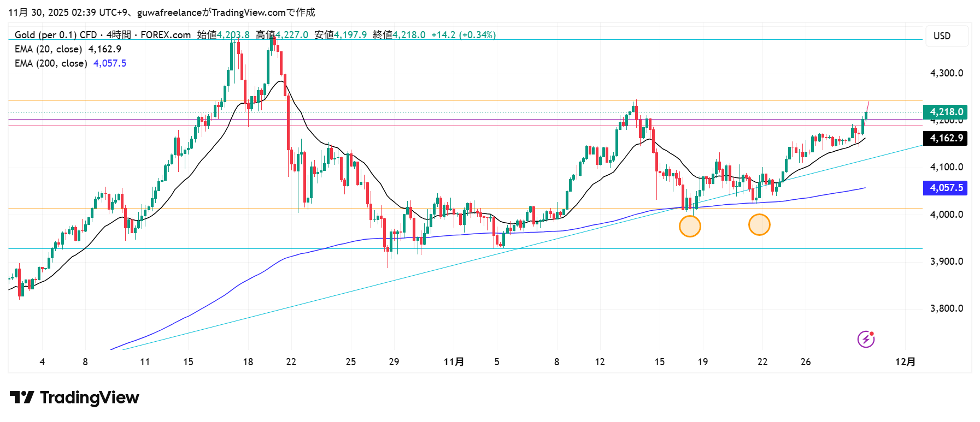Screen dimensions: 980x422
Task: Click the 11月 label on time axis
Action: (x=454, y=362)
